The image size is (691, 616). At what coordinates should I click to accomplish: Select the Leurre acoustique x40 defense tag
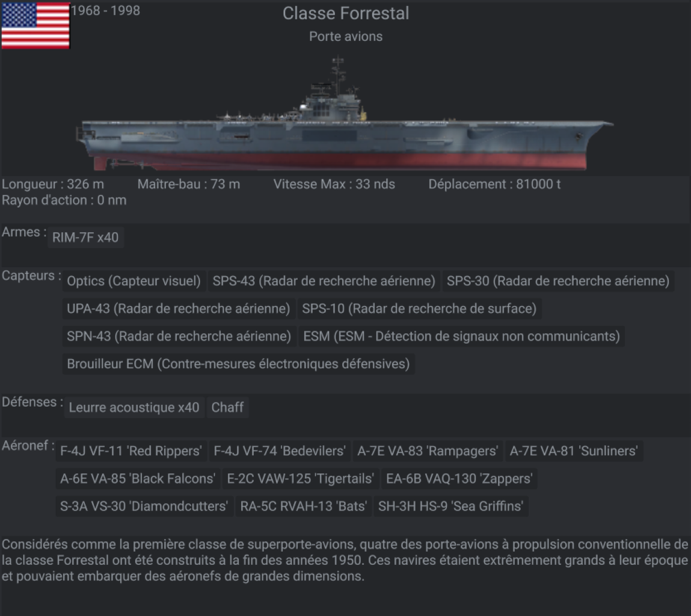coord(134,407)
